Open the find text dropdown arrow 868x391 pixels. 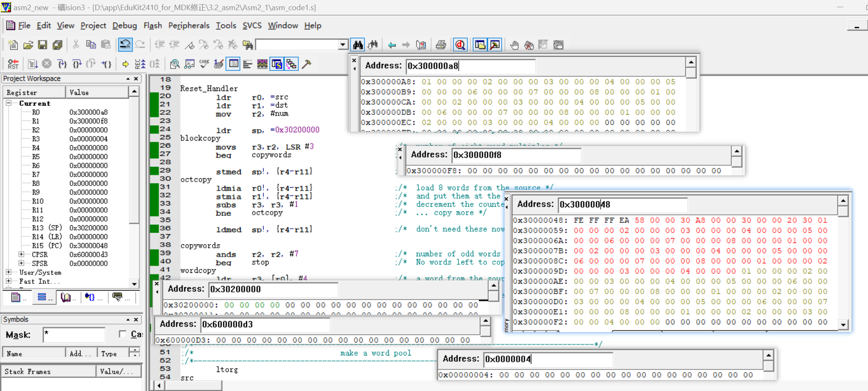pos(343,45)
